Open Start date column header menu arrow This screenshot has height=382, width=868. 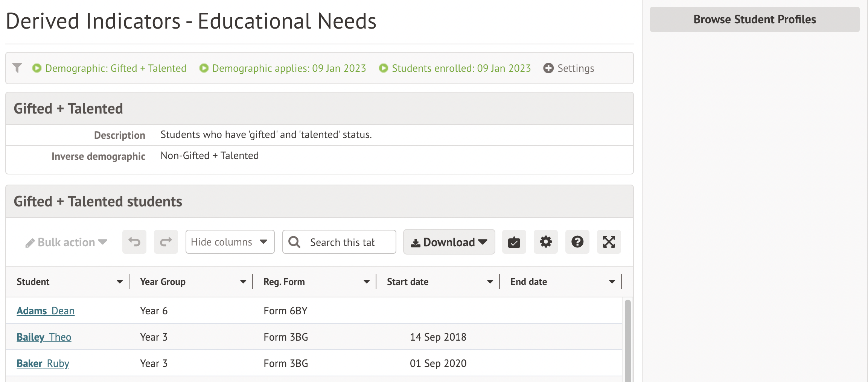pyautogui.click(x=490, y=282)
